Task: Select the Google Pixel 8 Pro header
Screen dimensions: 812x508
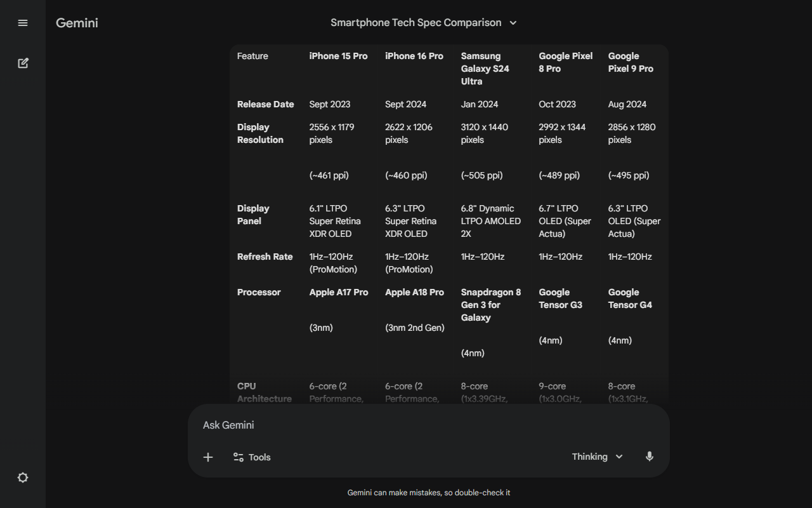Action: tap(566, 62)
